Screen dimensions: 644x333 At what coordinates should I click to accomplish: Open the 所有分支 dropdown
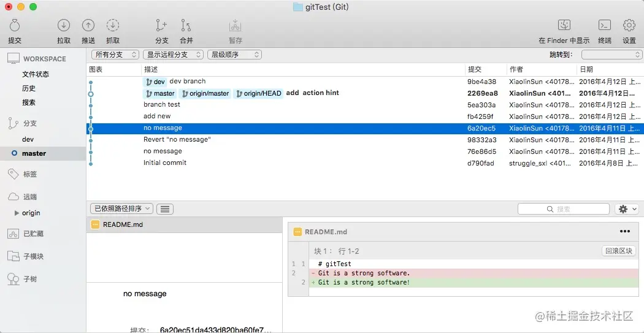[x=115, y=55]
